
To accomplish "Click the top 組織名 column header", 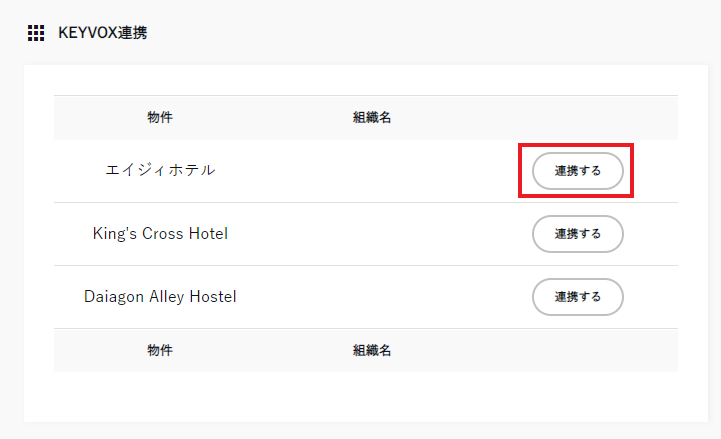I will pyautogui.click(x=372, y=117).
